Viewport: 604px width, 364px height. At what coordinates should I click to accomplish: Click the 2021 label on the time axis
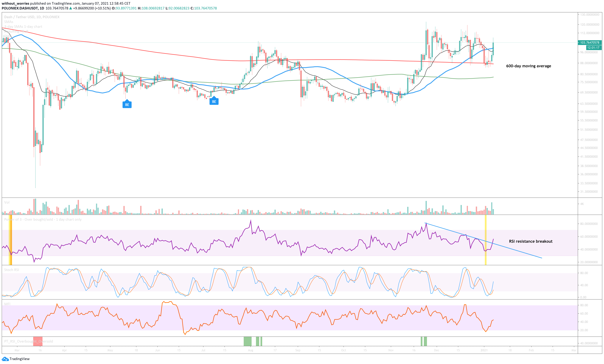[484, 350]
